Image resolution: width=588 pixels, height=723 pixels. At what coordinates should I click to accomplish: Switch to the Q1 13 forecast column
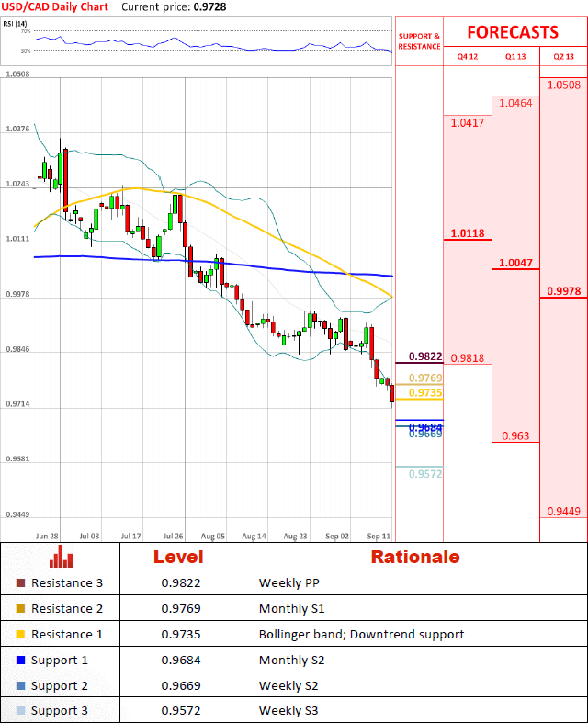pos(515,56)
